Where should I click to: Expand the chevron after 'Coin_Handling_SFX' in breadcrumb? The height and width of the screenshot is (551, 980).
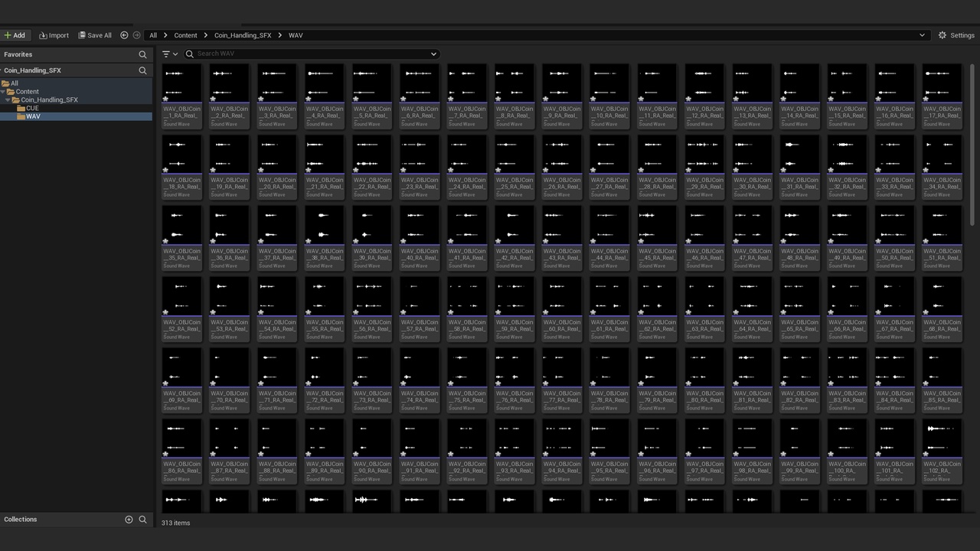pyautogui.click(x=279, y=35)
